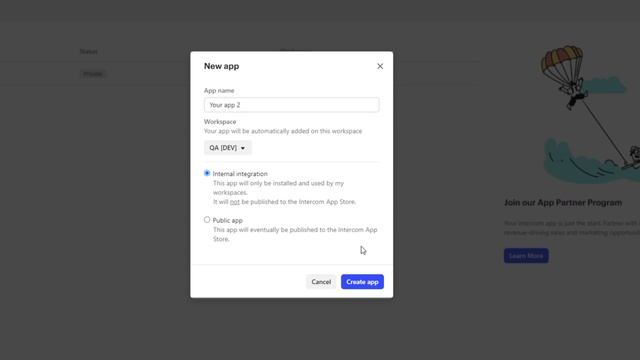The height and width of the screenshot is (360, 640).
Task: Click the Private status badge
Action: point(93,74)
